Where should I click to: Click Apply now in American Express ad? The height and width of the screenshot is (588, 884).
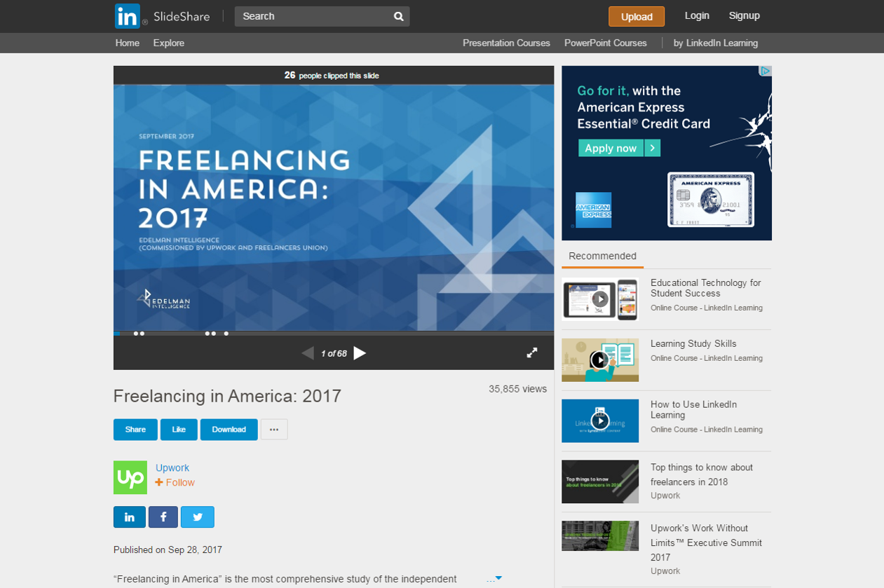[611, 148]
